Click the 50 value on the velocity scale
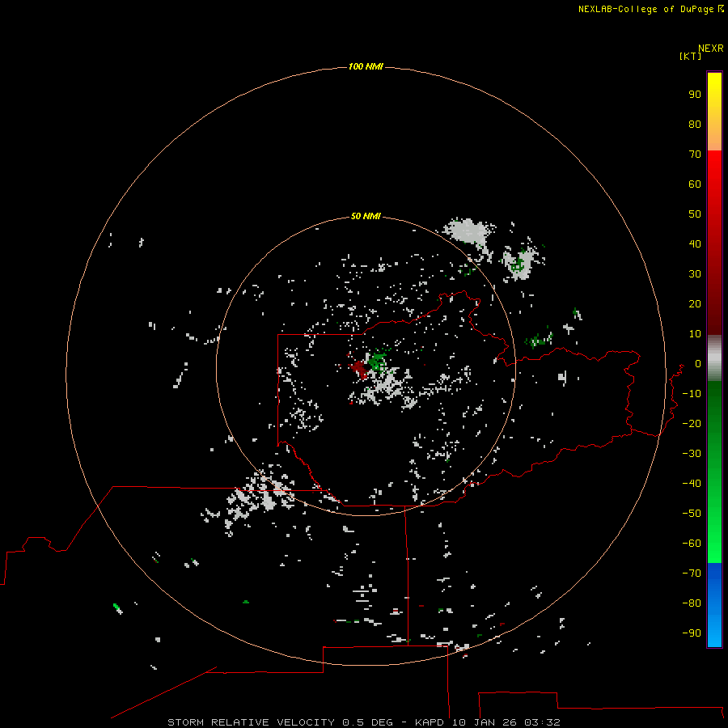This screenshot has height=728, width=728. click(695, 214)
